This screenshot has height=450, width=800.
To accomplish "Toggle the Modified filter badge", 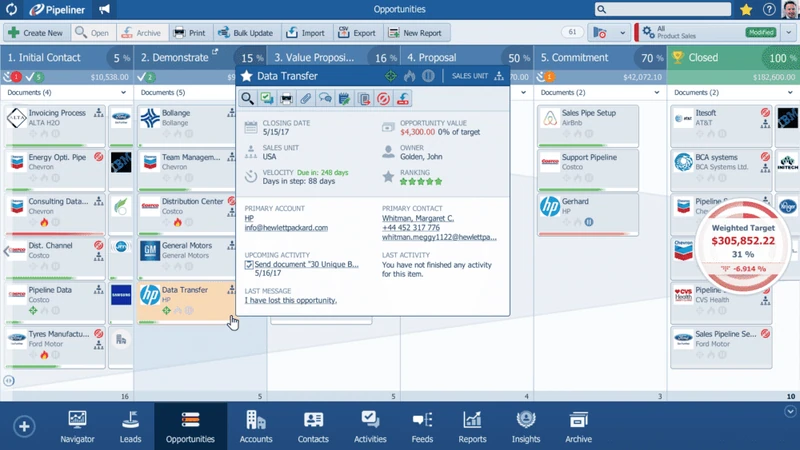I will click(x=761, y=32).
